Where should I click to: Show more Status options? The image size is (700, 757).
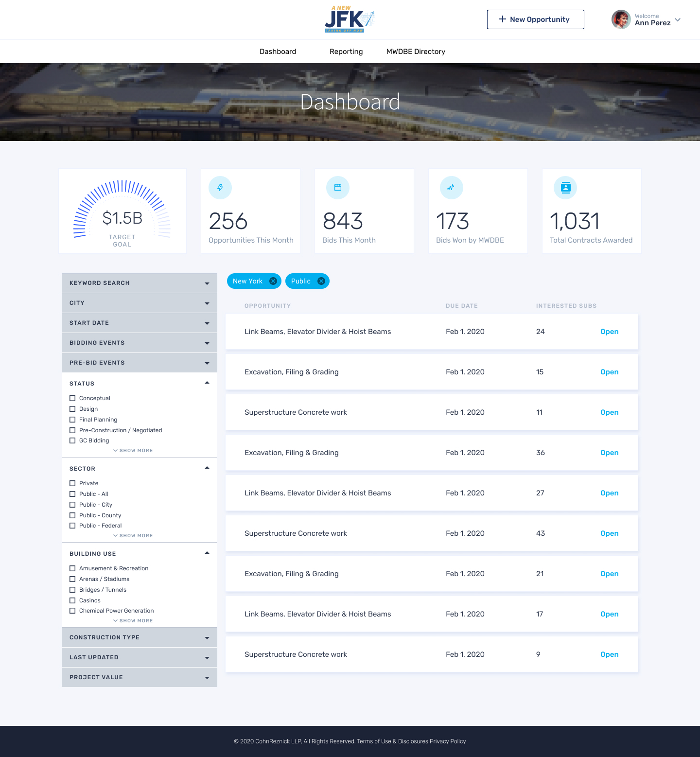coord(133,451)
